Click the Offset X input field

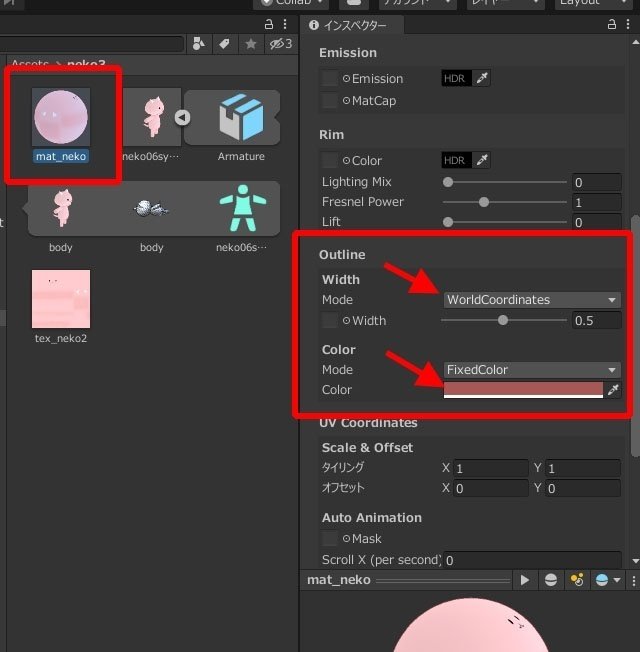[490, 488]
